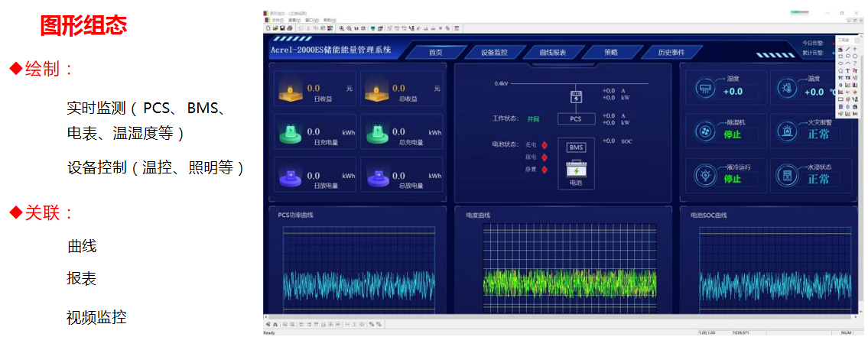Click the BMS box in the diagram
This screenshot has height=337, width=868.
(576, 147)
